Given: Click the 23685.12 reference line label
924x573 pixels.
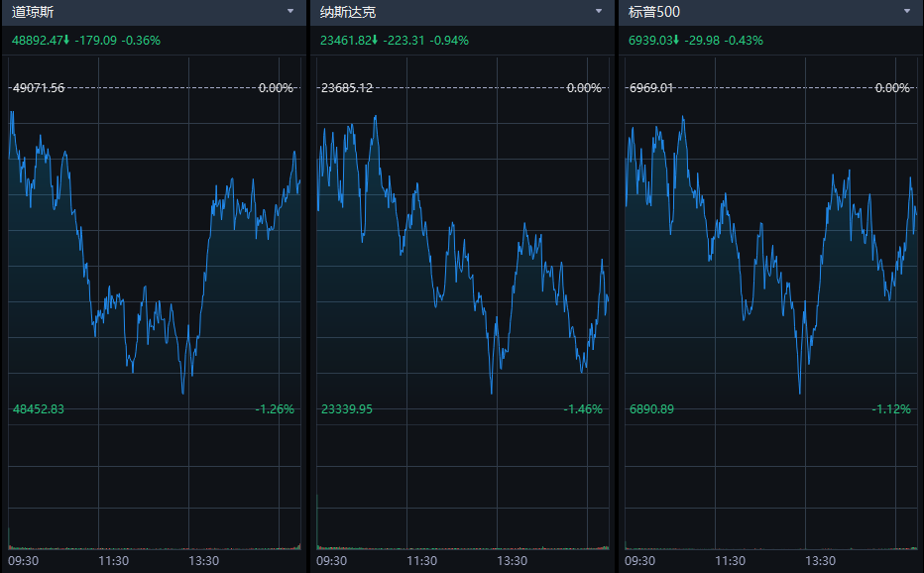Looking at the screenshot, I should (x=346, y=88).
